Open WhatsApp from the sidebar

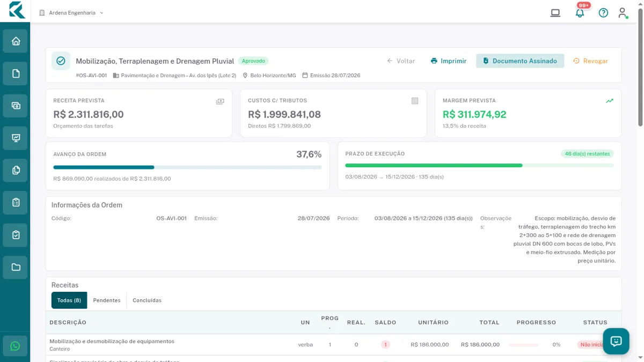pyautogui.click(x=15, y=346)
